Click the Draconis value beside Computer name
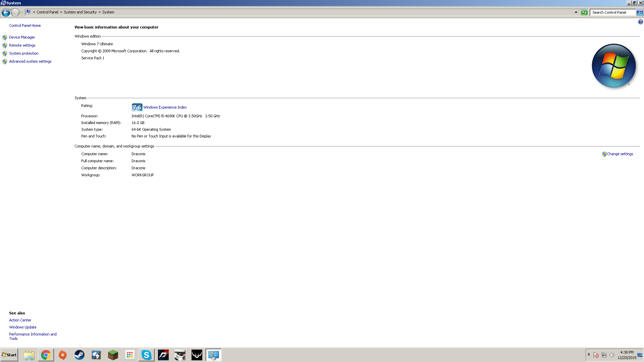Image resolution: width=644 pixels, height=362 pixels. click(x=138, y=154)
